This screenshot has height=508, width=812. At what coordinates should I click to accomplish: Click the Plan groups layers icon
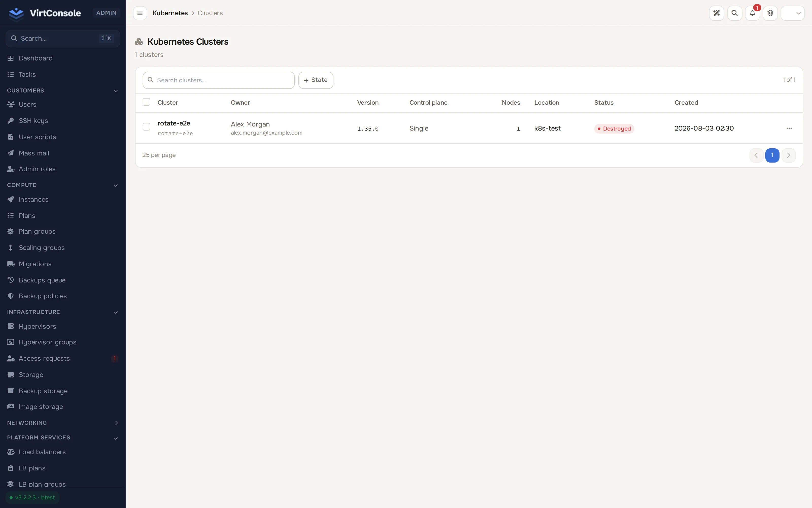11,231
